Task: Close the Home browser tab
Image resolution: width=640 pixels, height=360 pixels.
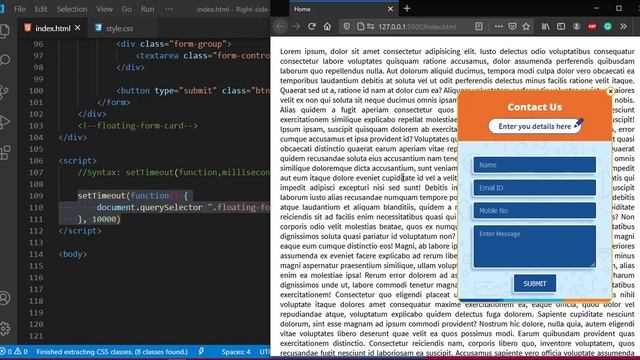Action: coord(390,9)
